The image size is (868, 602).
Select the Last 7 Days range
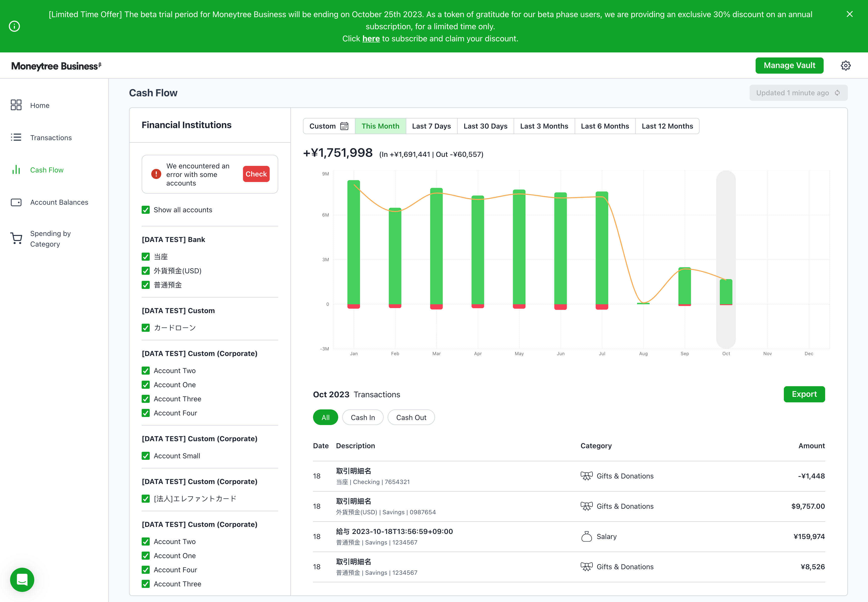431,126
